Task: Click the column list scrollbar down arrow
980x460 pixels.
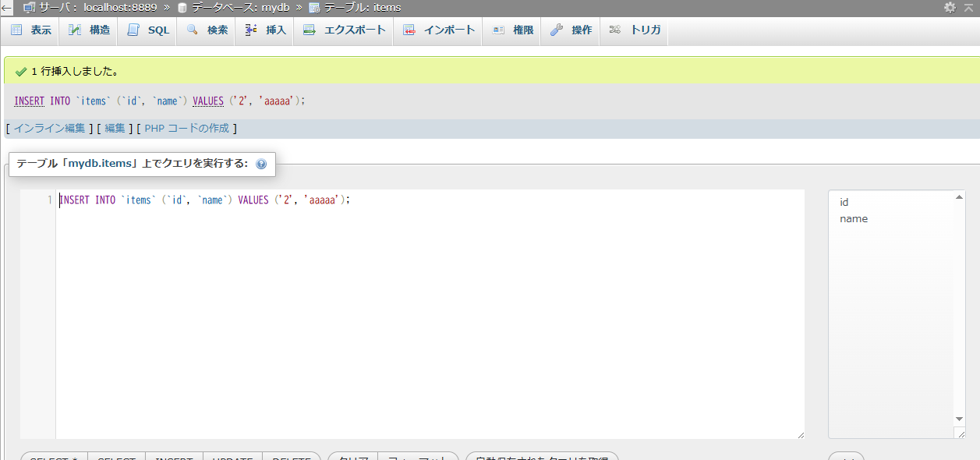Action: click(960, 419)
